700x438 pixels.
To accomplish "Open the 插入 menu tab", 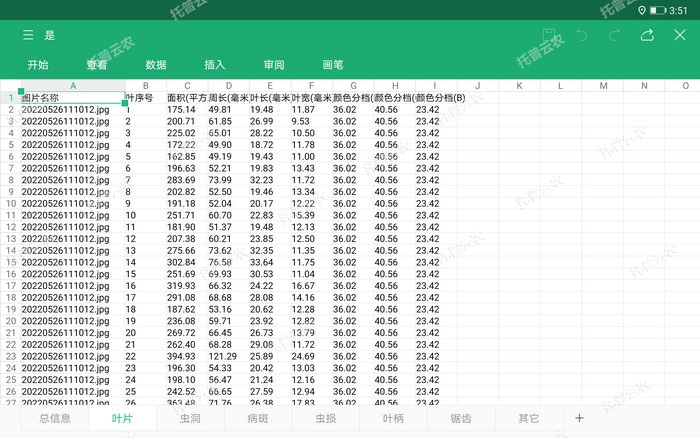I will click(215, 65).
